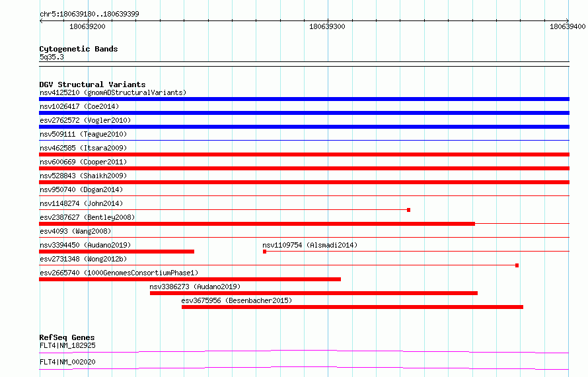Select the FLT4|NM_002020 gene label
The height and width of the screenshot is (377, 588).
tap(67, 362)
